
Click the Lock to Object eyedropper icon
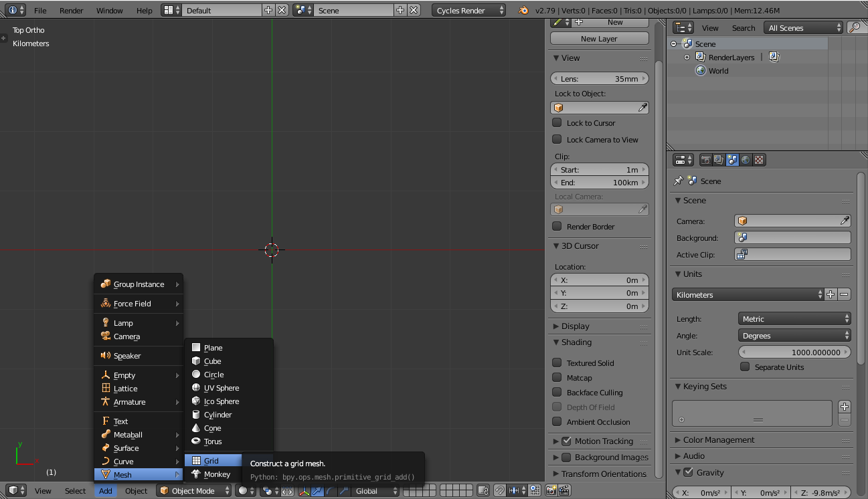(642, 108)
